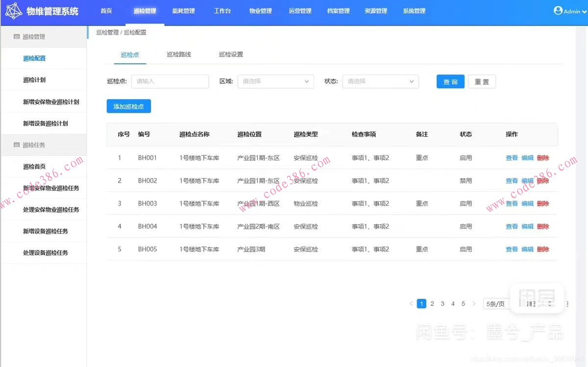
Task: Open 查看 link for BH002 row
Action: tap(511, 181)
